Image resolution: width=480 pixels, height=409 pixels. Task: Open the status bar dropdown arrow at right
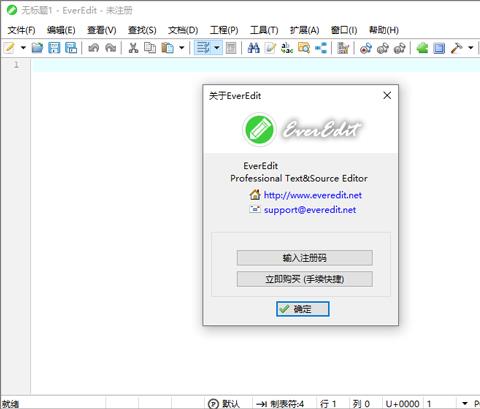point(465,403)
